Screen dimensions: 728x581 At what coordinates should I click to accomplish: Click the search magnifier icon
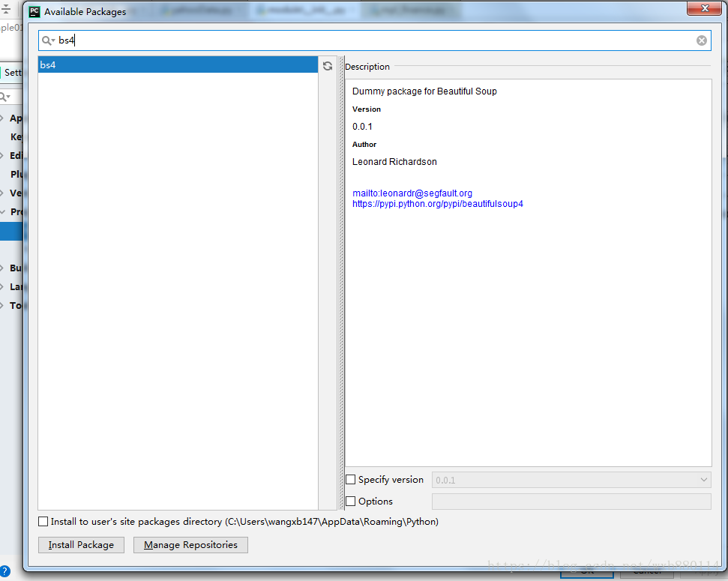[x=47, y=40]
